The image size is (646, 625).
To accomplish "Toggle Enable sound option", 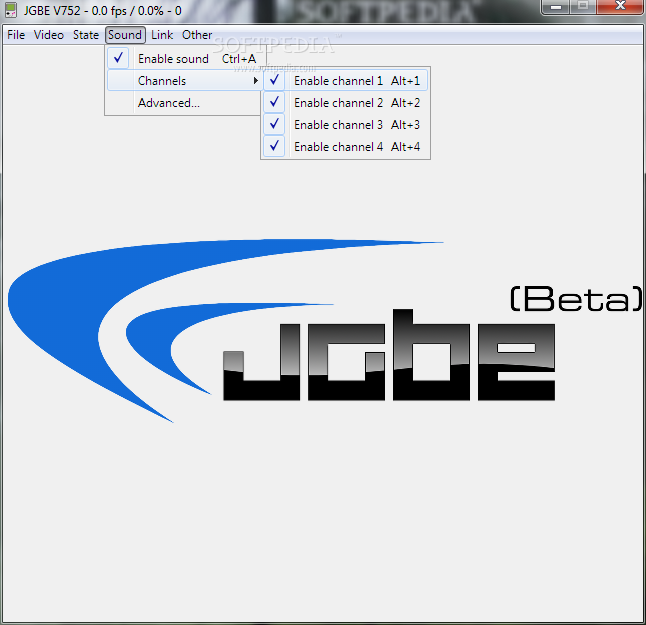I will 184,59.
